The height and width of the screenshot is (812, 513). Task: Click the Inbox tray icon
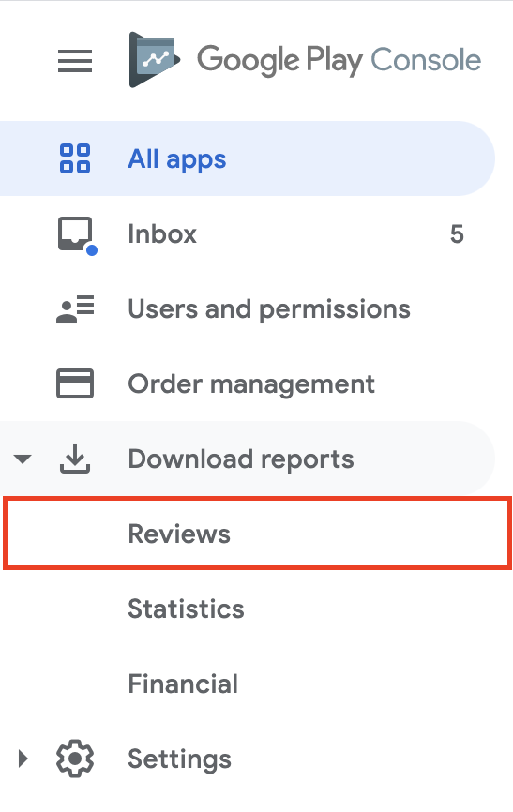pos(76,235)
